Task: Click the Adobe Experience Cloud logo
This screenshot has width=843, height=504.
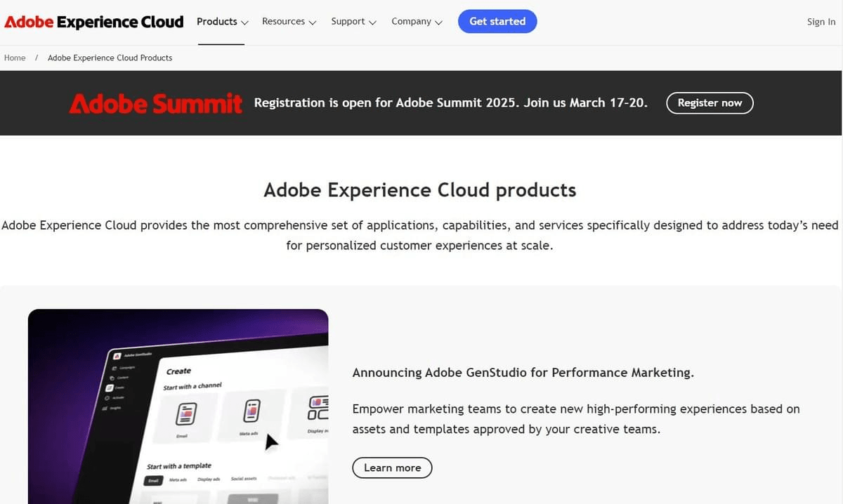Action: click(x=93, y=22)
